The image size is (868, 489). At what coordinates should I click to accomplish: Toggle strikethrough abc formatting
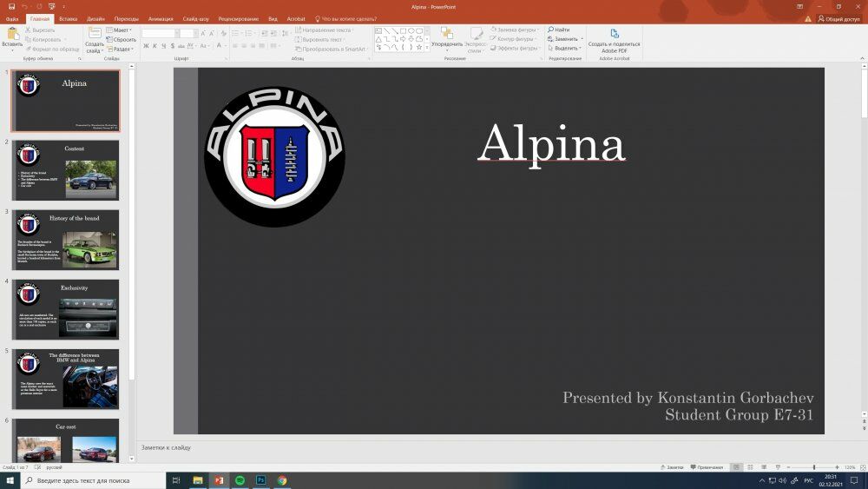tap(181, 46)
